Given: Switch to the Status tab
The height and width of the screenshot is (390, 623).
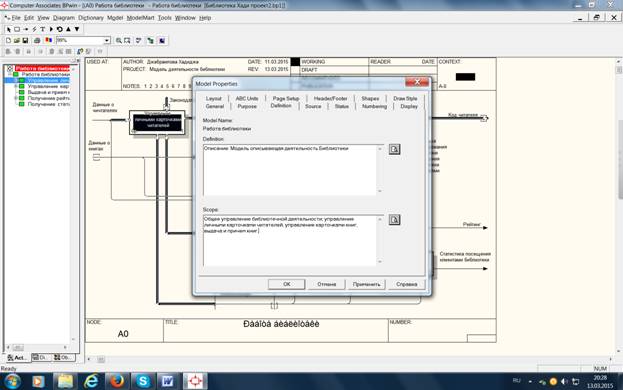Looking at the screenshot, I should click(341, 106).
